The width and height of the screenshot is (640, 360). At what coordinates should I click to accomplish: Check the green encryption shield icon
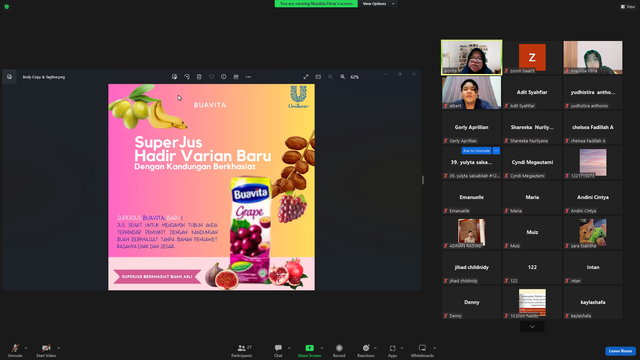click(x=7, y=7)
